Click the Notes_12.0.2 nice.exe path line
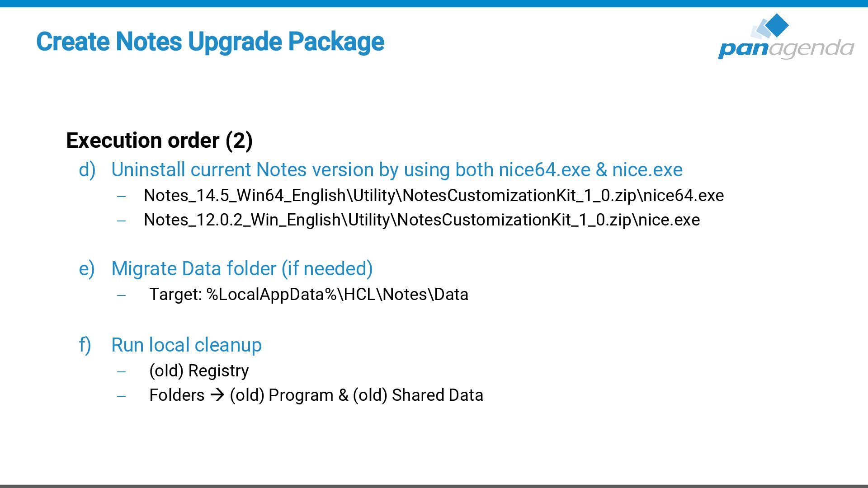This screenshot has width=868, height=488. [x=421, y=220]
